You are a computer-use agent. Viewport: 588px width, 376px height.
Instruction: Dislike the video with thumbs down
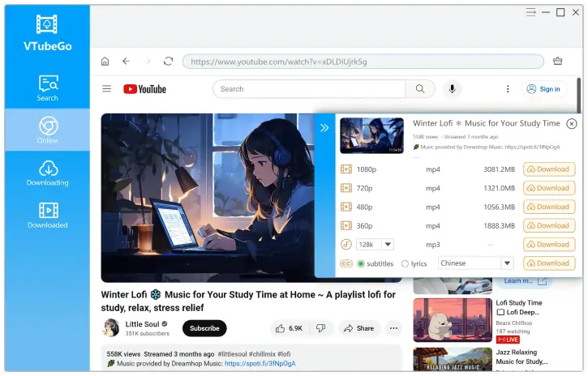[321, 328]
